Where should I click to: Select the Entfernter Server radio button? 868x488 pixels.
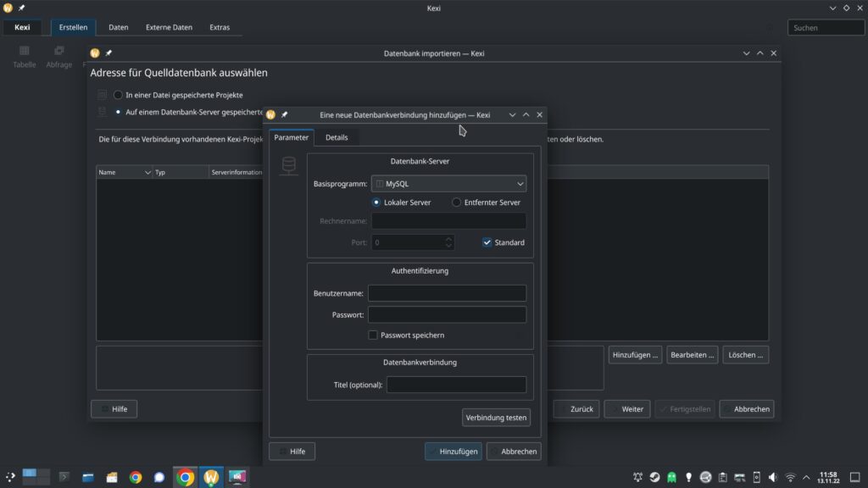(x=456, y=202)
